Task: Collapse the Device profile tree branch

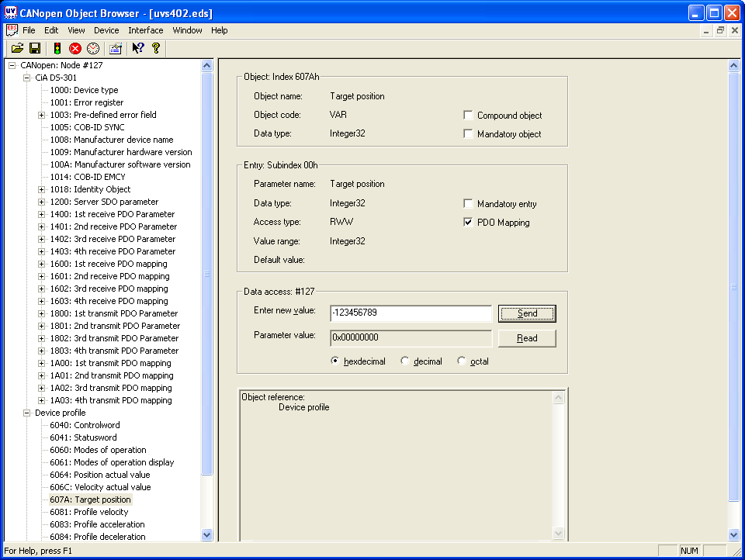Action: (26, 413)
